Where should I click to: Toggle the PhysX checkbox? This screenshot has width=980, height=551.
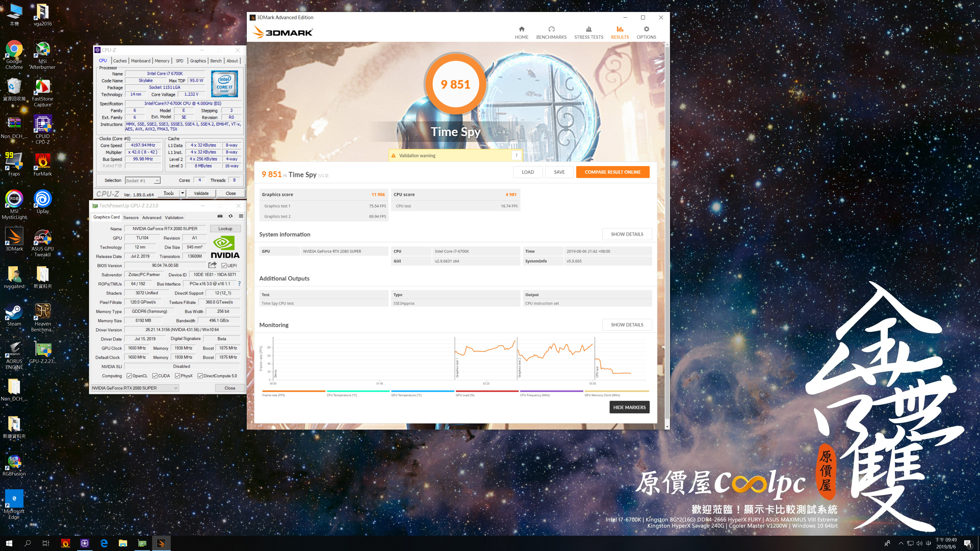[178, 376]
